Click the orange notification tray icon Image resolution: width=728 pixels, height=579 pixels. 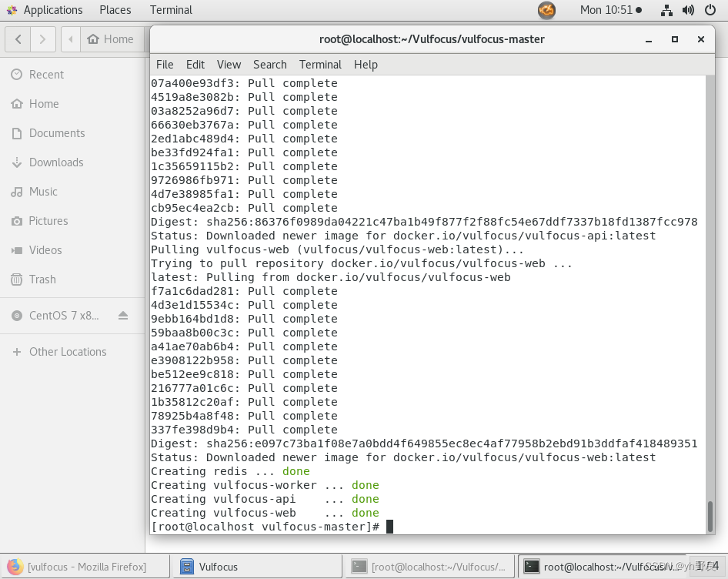click(x=545, y=10)
